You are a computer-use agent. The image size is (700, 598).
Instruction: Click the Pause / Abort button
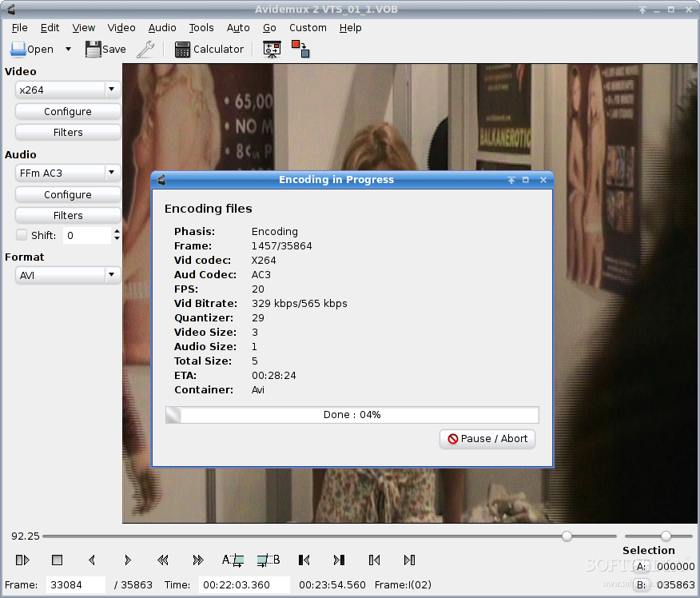pos(487,439)
